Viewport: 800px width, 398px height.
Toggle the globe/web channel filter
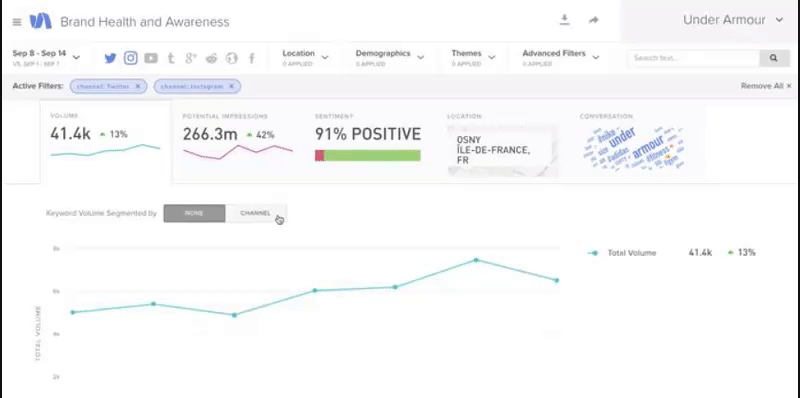[x=232, y=58]
